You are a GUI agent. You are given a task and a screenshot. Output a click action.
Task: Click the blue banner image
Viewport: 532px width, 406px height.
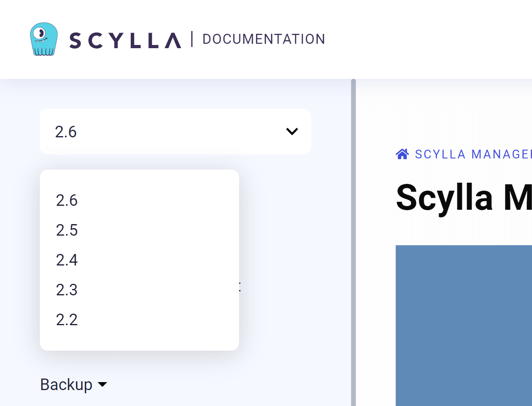(x=464, y=326)
